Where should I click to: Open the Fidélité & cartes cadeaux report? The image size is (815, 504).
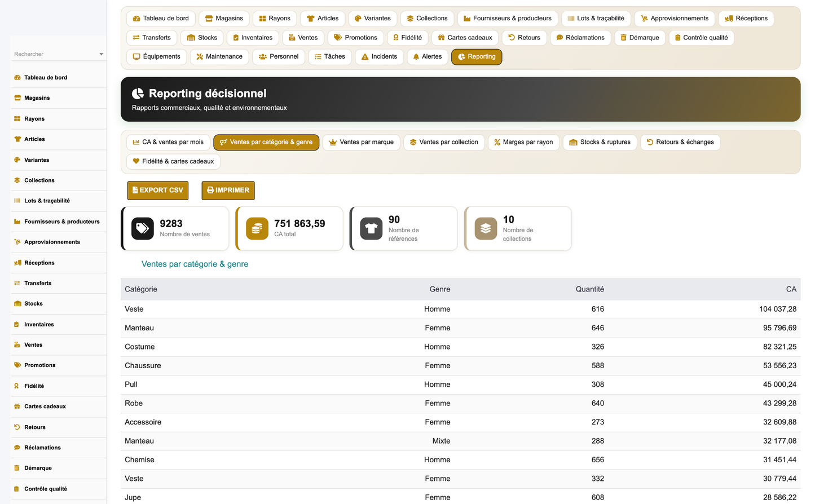pos(173,161)
